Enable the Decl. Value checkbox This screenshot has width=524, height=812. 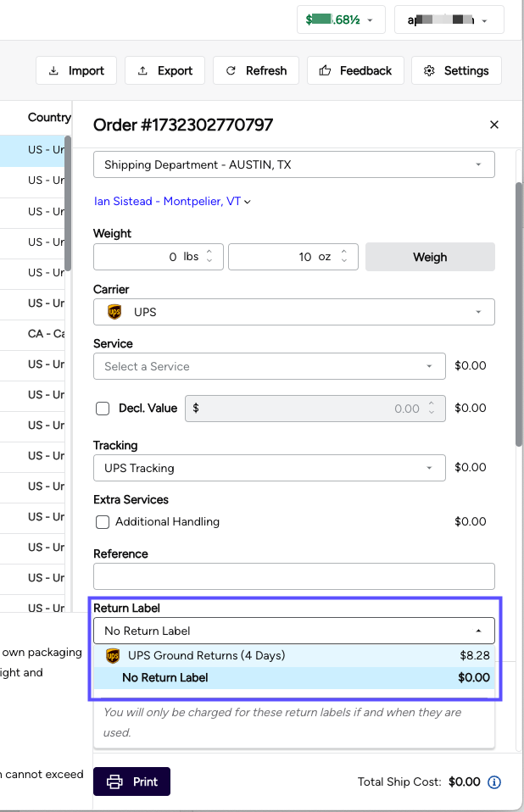pyautogui.click(x=103, y=409)
